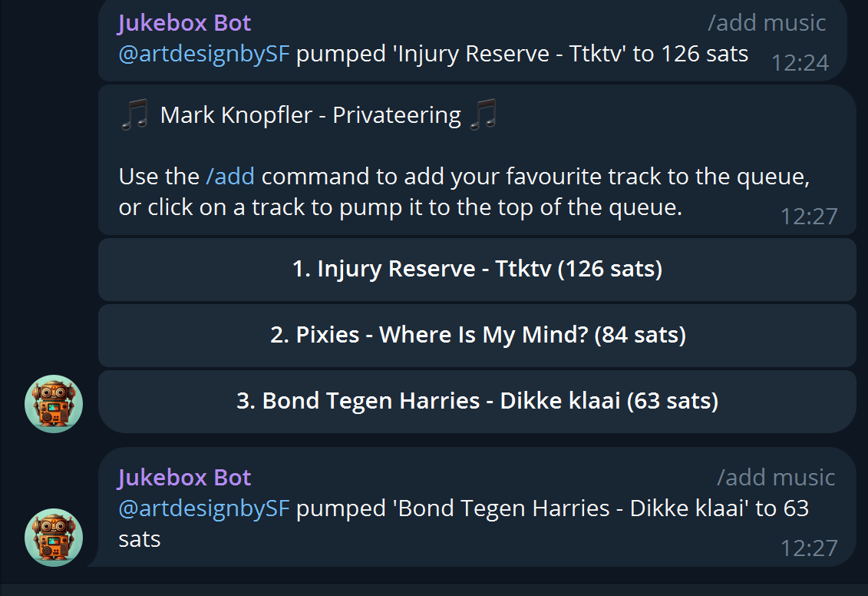Click the music note emoji after Privateering
This screenshot has height=596, width=868.
[484, 114]
